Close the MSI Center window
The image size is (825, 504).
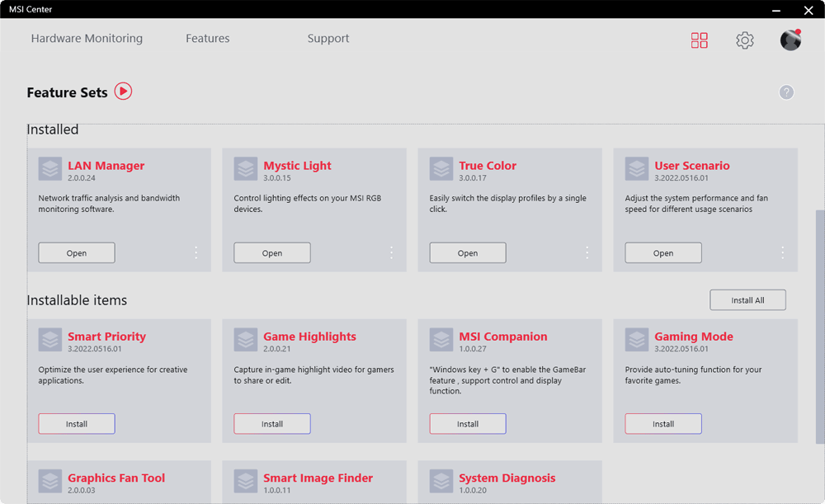(808, 10)
